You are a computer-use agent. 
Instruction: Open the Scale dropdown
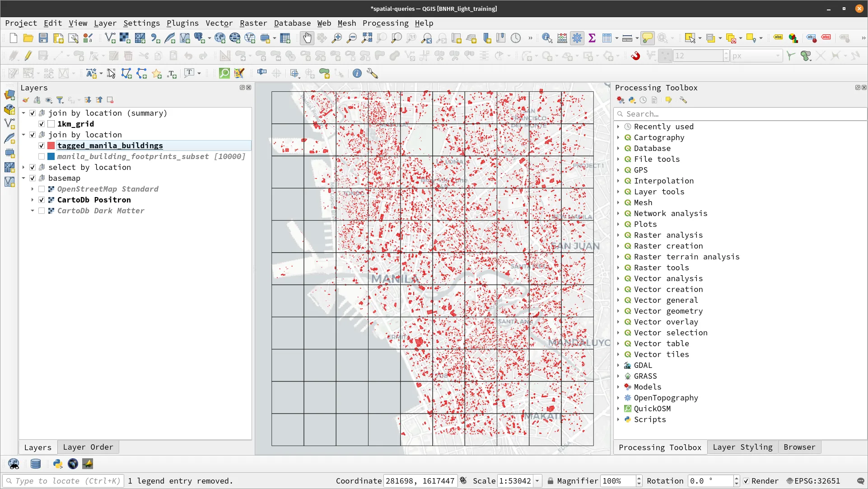click(x=537, y=481)
